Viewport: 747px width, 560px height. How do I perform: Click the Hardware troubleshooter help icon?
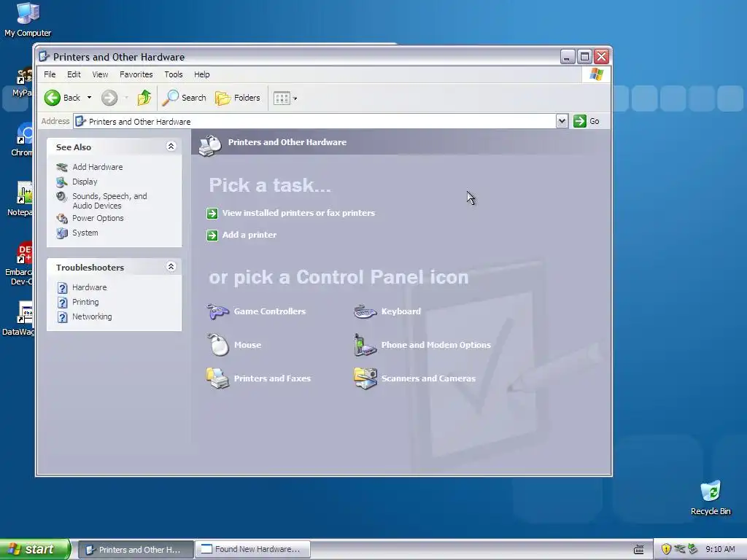pos(63,287)
